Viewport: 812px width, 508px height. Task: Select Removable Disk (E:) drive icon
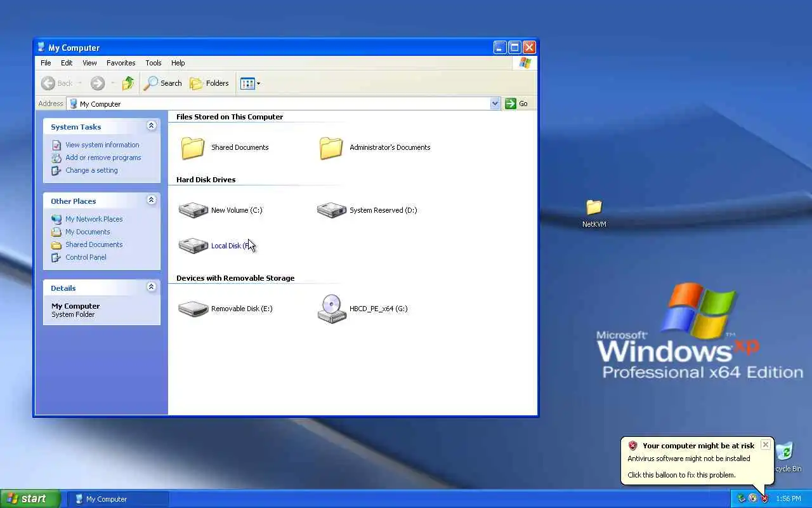click(x=193, y=309)
